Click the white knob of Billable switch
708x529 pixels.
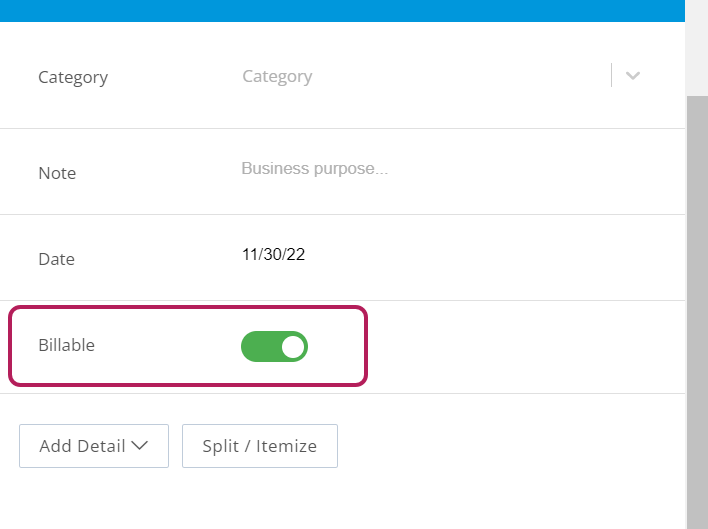click(x=293, y=347)
